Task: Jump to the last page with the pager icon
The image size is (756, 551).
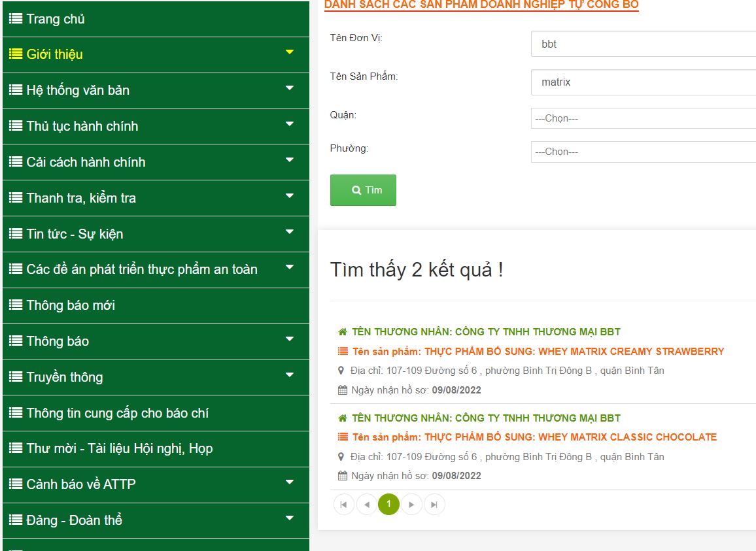Action: 434,505
